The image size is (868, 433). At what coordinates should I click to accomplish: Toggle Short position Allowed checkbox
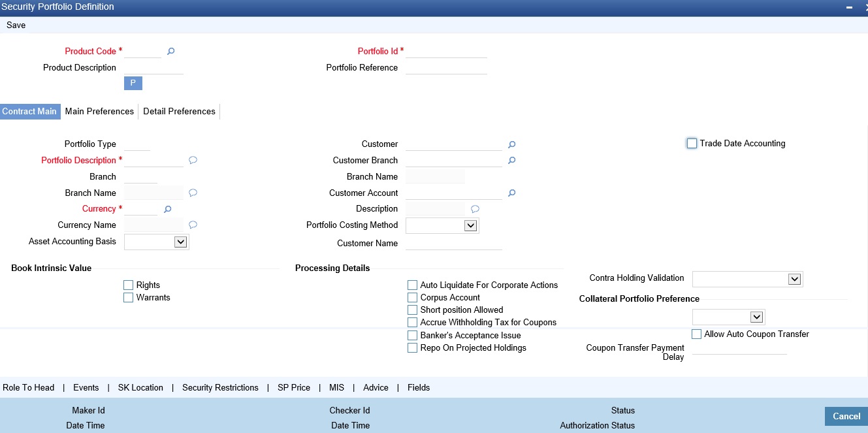pos(412,310)
